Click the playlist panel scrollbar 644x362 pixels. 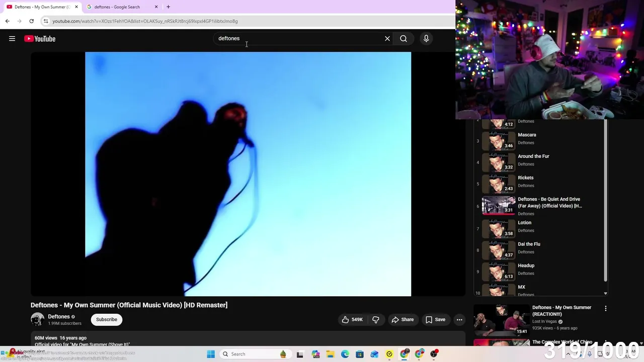tap(606, 201)
